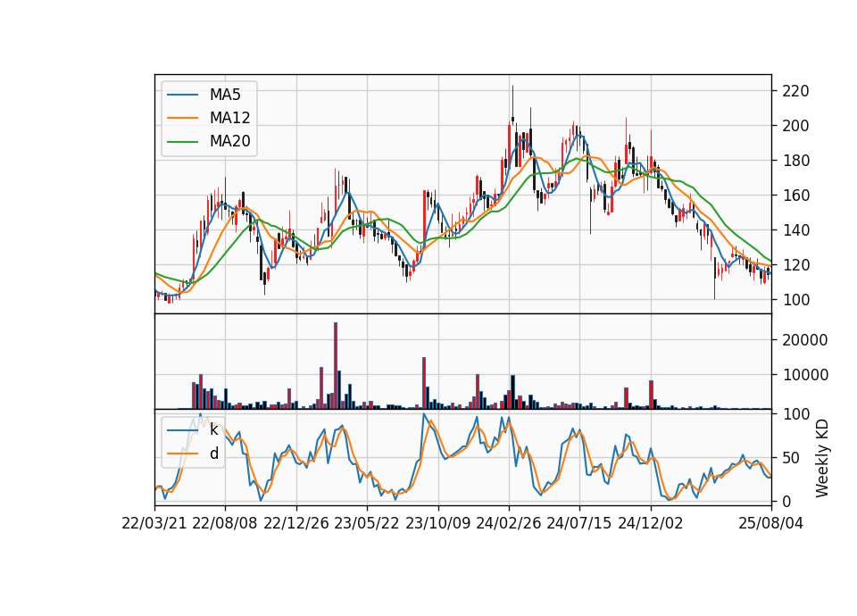Click the 10000 volume axis label

tap(804, 375)
